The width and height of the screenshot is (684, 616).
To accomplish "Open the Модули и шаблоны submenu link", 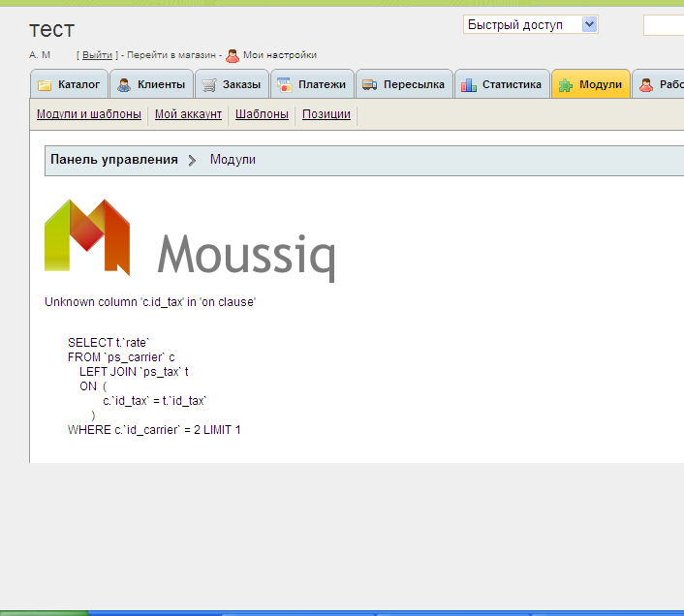I will (89, 114).
